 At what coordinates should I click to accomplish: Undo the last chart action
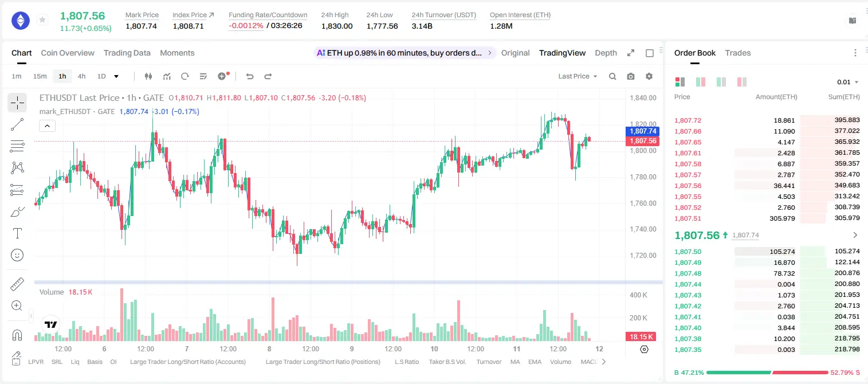point(250,76)
